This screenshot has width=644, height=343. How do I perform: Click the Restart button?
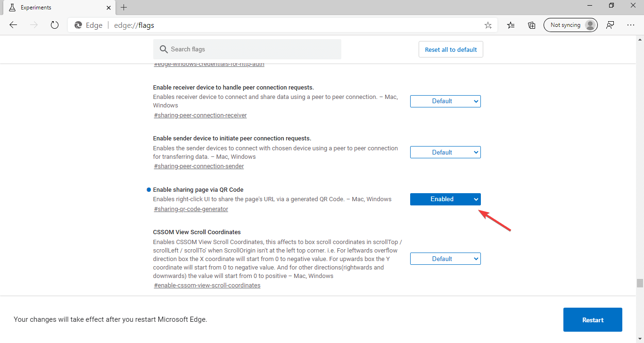[593, 319]
